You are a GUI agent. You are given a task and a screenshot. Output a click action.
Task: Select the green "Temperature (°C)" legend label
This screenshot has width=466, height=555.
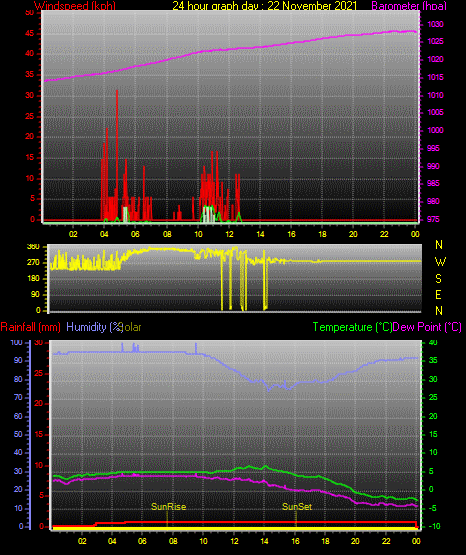[x=352, y=327]
